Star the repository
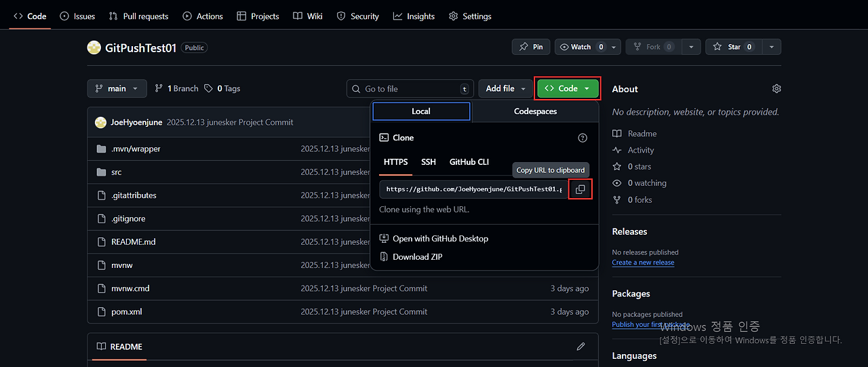Image resolution: width=868 pixels, height=367 pixels. (734, 47)
